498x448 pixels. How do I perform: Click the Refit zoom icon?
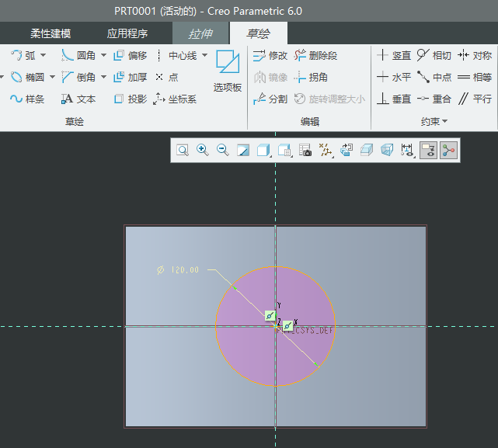[182, 150]
